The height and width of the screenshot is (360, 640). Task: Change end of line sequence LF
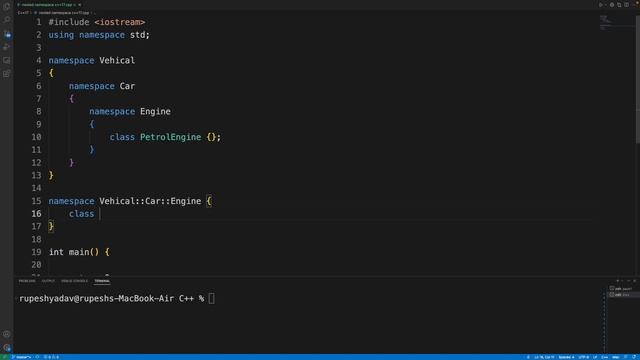pos(595,357)
